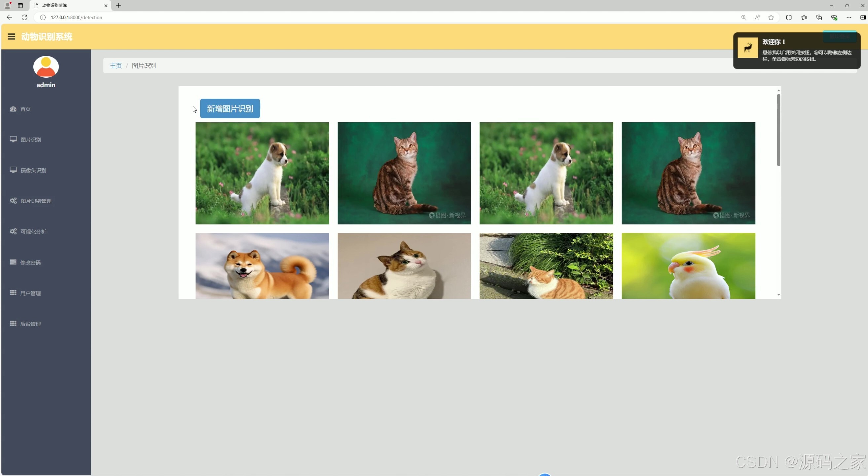Screen dimensions: 868x476
Task: Toggle sidebar with hamburger menu icon
Action: pyautogui.click(x=11, y=36)
